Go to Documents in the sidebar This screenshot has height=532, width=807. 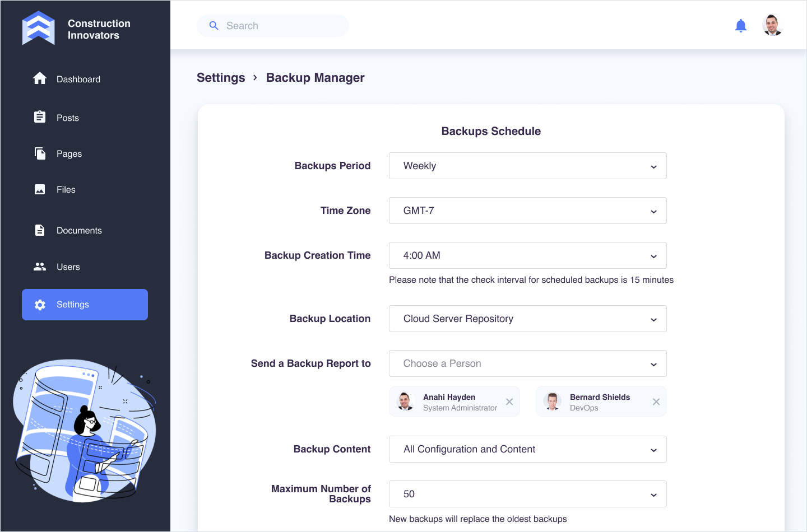coord(79,230)
